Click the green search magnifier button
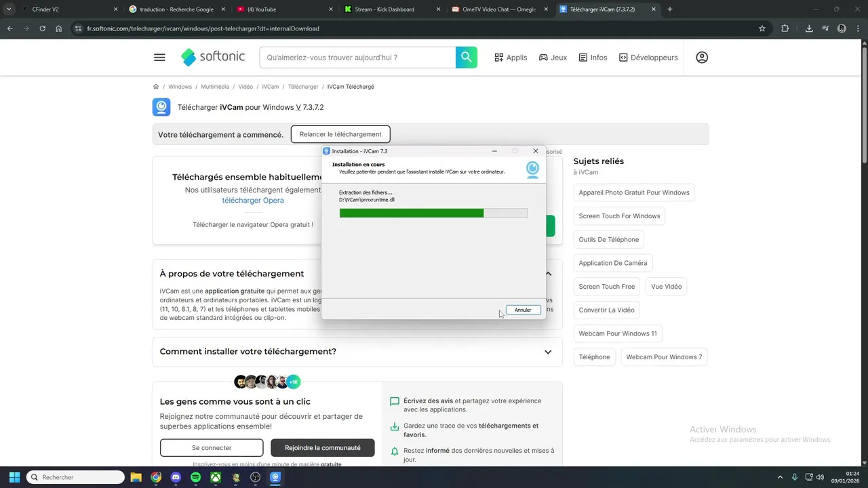The image size is (868, 488). (467, 58)
